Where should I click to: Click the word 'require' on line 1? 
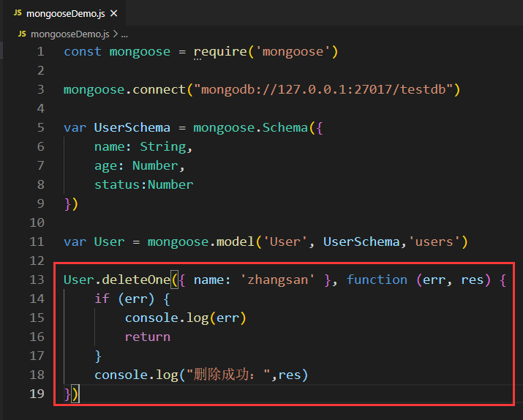(x=220, y=52)
